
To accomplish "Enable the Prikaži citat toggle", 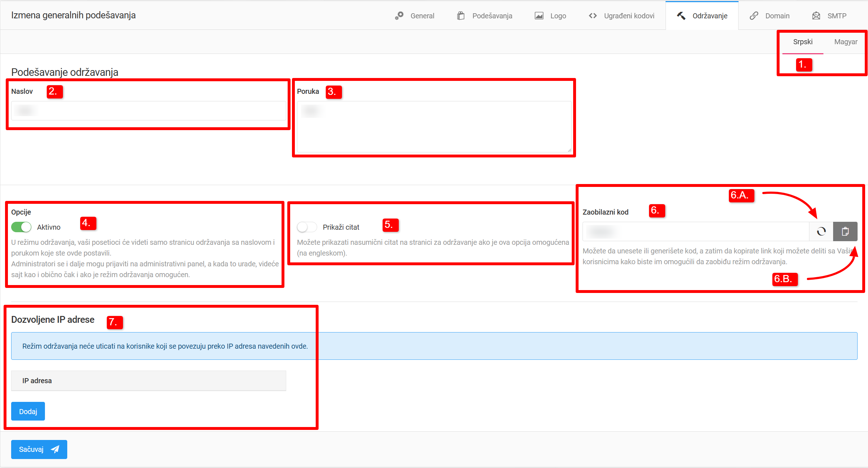I will pyautogui.click(x=307, y=227).
